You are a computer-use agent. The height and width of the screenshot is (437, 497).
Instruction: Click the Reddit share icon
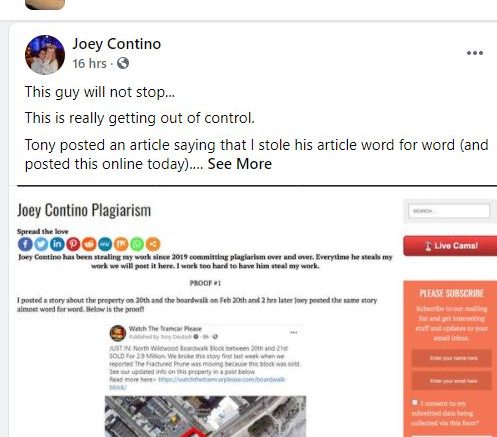(89, 244)
